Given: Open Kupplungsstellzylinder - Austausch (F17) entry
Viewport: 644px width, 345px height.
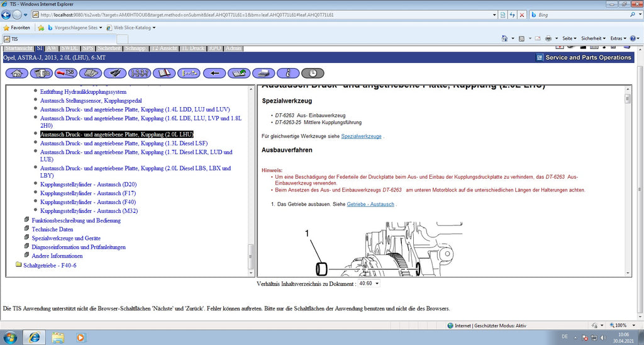Looking at the screenshot, I should pos(88,193).
